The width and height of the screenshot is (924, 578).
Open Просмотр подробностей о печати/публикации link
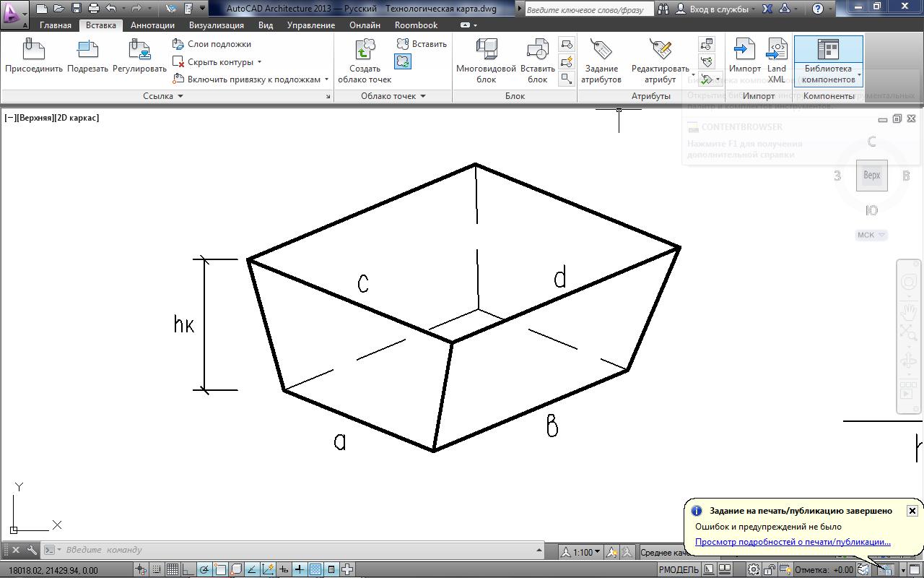pos(793,542)
